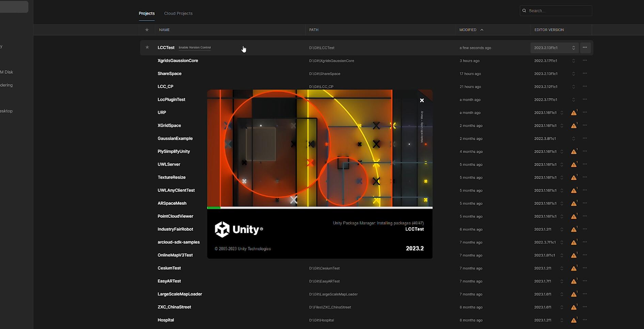Open ZXC_ChinaStreet editor version selector
Image resolution: width=644 pixels, height=329 pixels.
click(x=562, y=307)
